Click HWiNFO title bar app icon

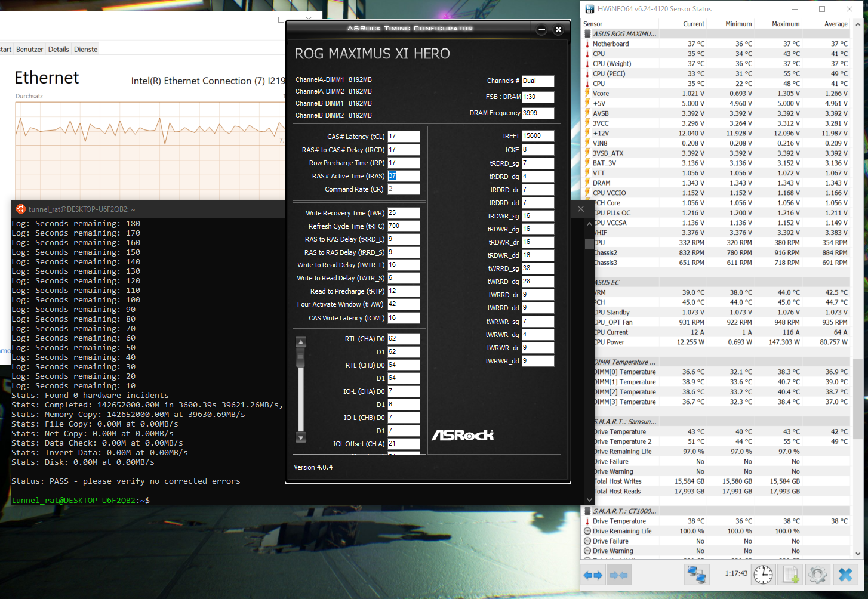pos(590,9)
